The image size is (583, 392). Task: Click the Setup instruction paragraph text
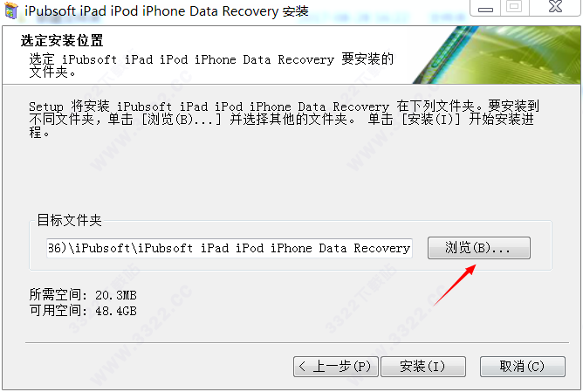click(x=284, y=119)
